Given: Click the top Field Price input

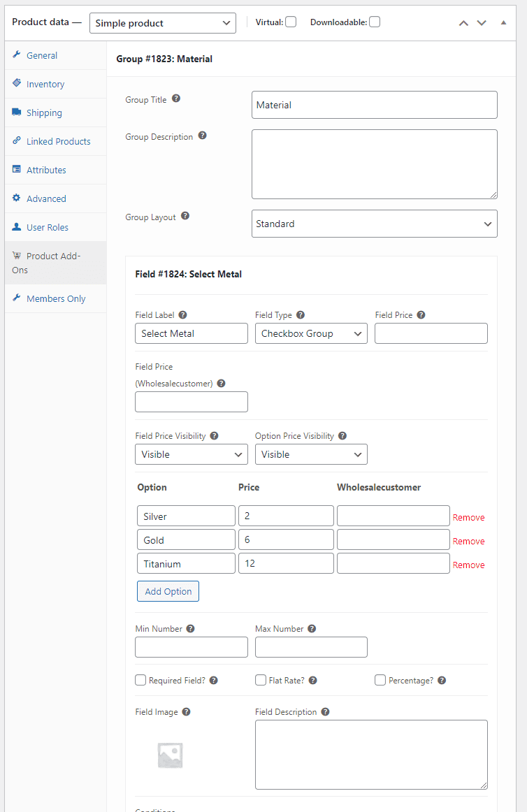Looking at the screenshot, I should tap(431, 333).
